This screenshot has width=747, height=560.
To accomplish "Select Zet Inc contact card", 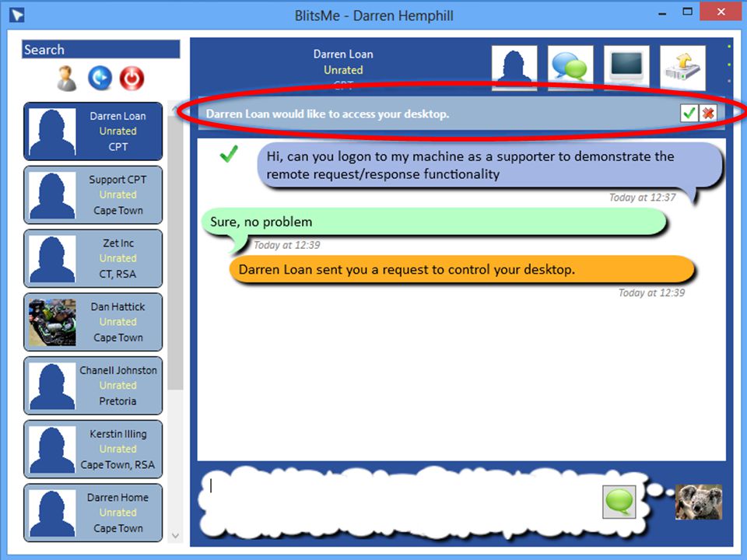I will pos(93,258).
